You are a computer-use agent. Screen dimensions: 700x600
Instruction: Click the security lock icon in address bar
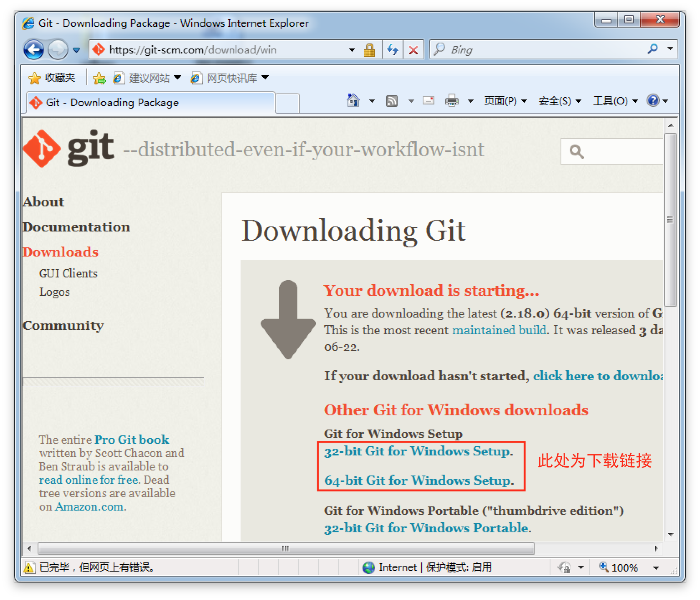pyautogui.click(x=369, y=50)
